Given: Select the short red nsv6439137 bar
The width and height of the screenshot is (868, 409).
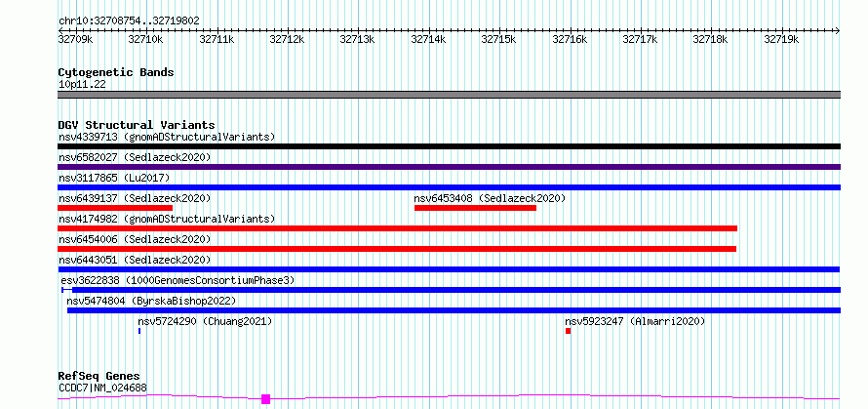Looking at the screenshot, I should pyautogui.click(x=115, y=208).
